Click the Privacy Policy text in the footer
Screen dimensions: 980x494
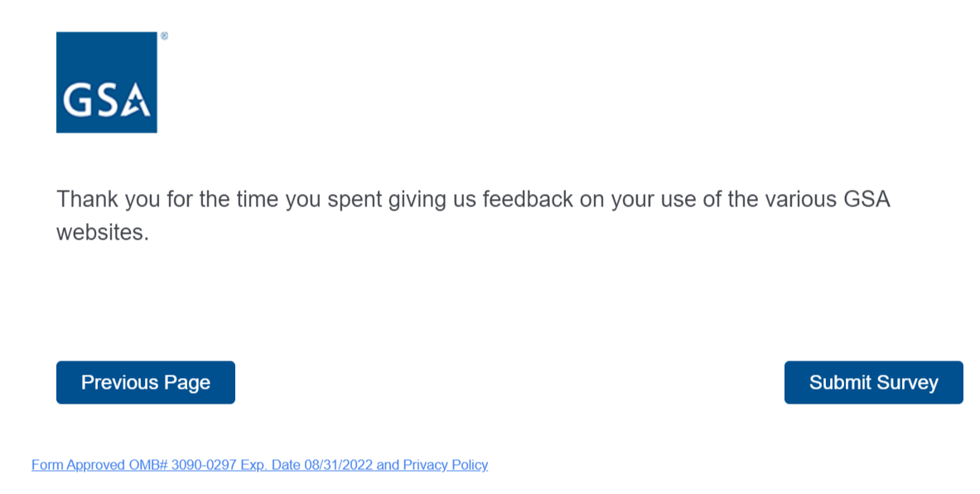[x=446, y=465]
